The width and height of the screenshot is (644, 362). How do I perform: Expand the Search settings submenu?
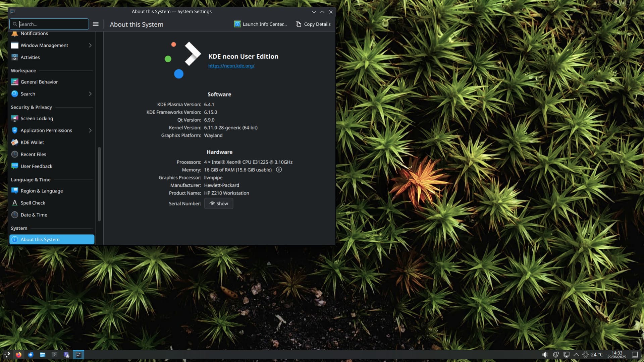tap(90, 94)
